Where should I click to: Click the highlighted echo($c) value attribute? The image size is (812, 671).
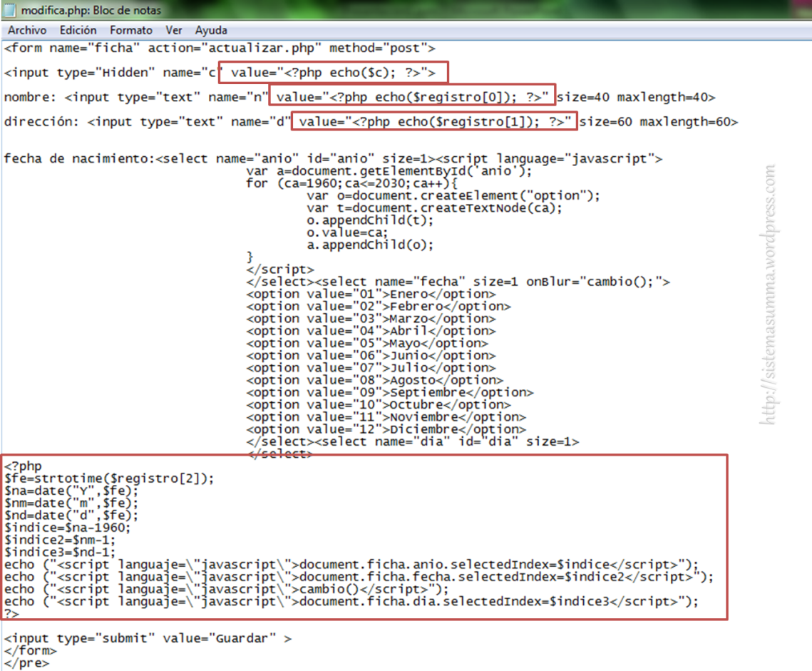[334, 73]
